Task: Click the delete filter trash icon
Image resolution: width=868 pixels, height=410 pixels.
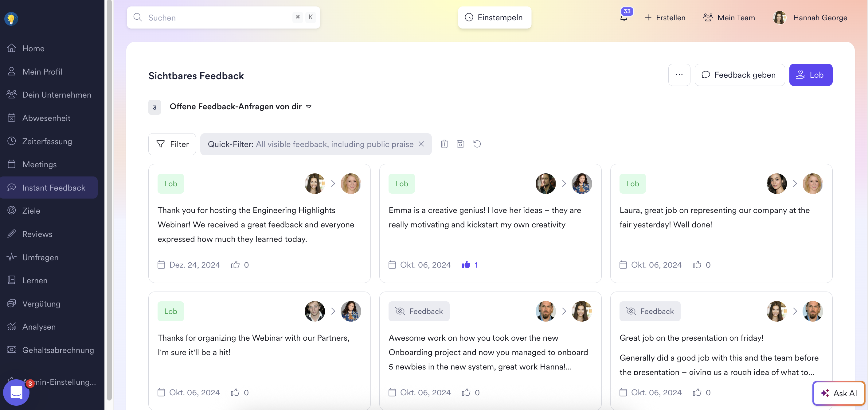Action: point(444,144)
